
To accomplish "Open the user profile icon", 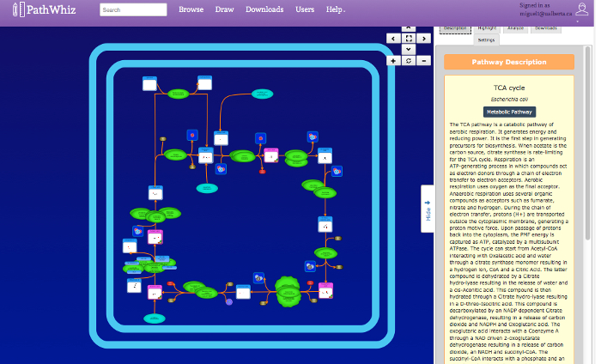I will [x=582, y=9].
